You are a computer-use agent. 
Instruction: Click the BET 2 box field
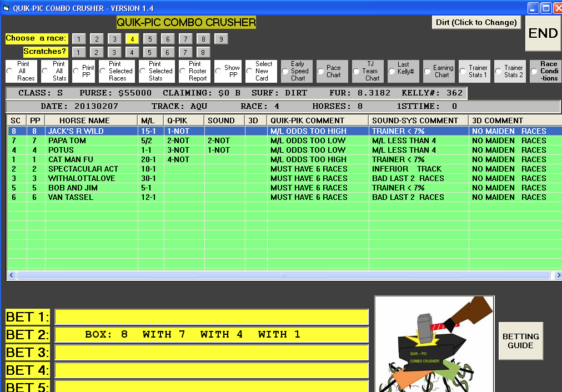211,335
